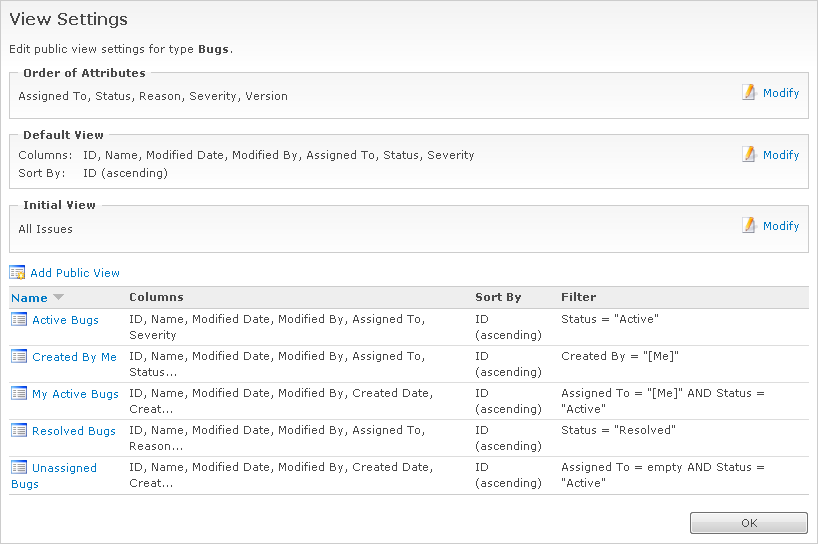Open the Resolved Bugs view
The width and height of the screenshot is (818, 544).
click(74, 431)
